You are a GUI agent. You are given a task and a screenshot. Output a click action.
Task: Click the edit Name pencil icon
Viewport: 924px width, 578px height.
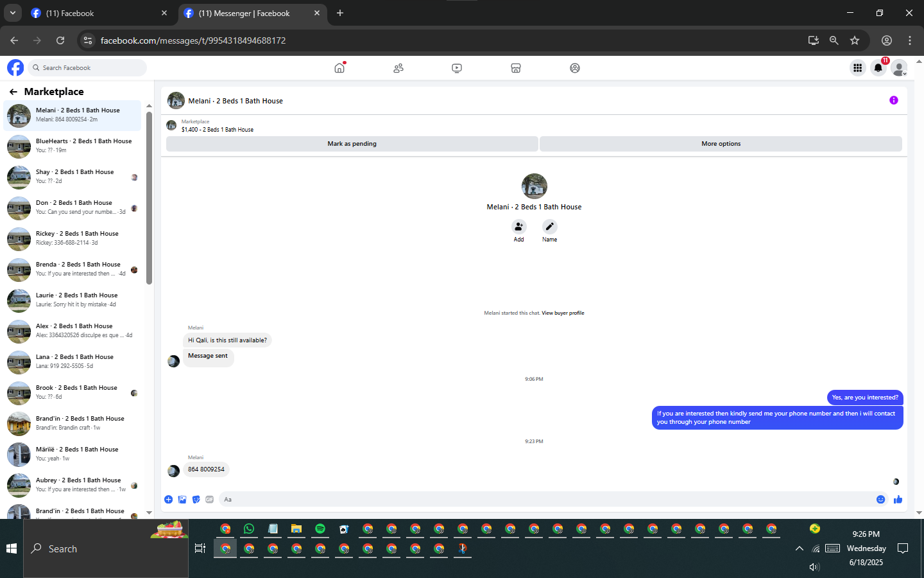click(549, 227)
